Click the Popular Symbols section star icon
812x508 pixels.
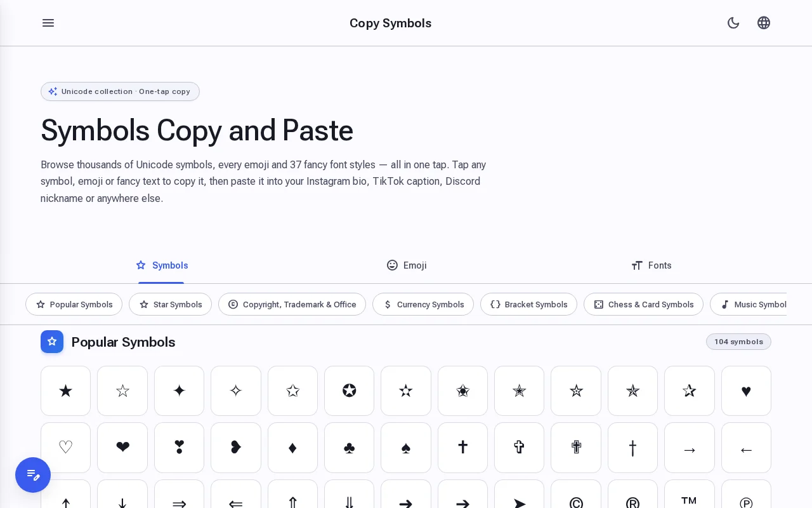(x=52, y=342)
